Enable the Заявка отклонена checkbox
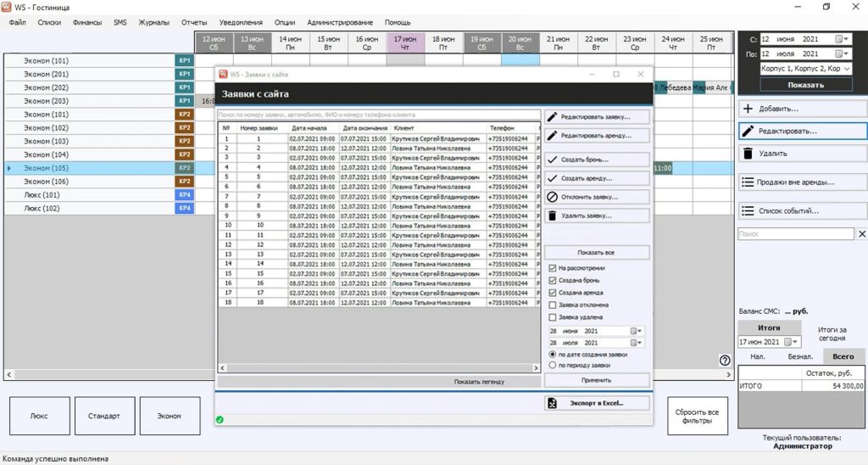Screen dimensions: 868x465 click(553, 305)
